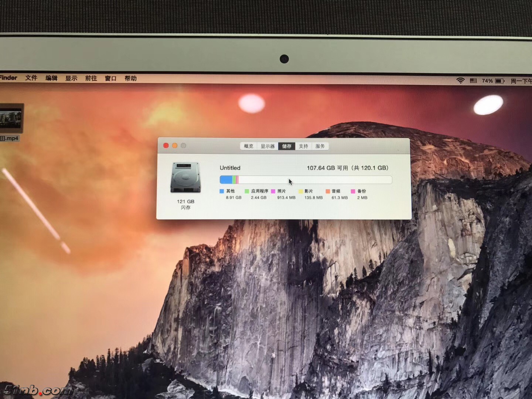Open the 显示 menu
The image size is (532, 399).
pyautogui.click(x=71, y=78)
